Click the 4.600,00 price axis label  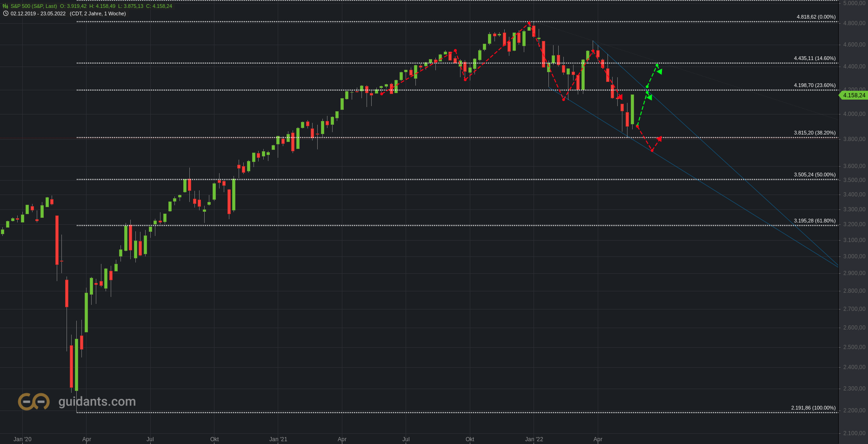point(854,45)
